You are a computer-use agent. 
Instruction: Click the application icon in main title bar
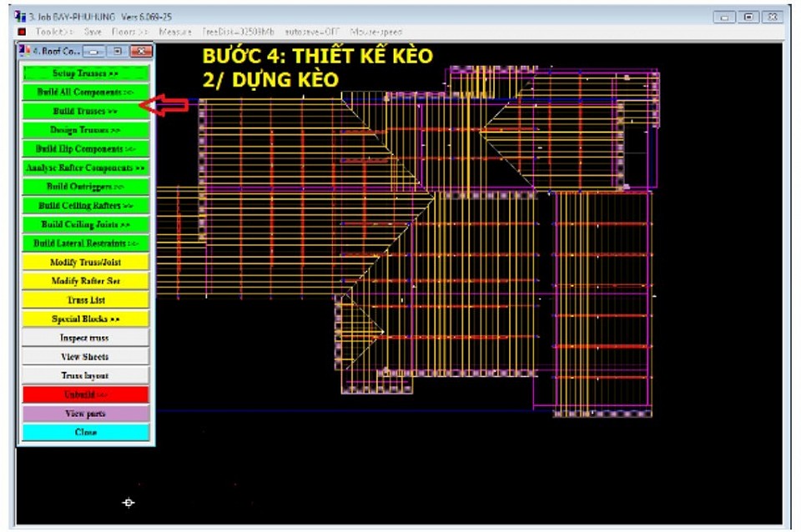[x=21, y=16]
